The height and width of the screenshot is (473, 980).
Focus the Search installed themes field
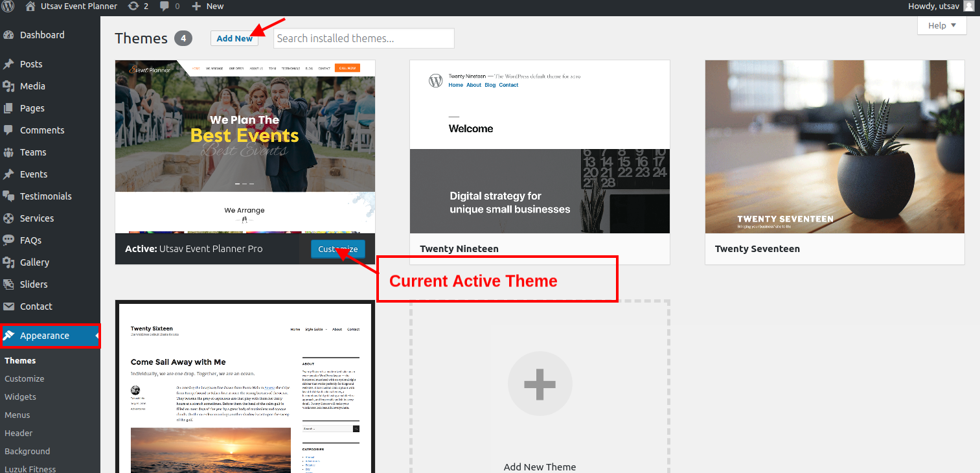pos(364,38)
